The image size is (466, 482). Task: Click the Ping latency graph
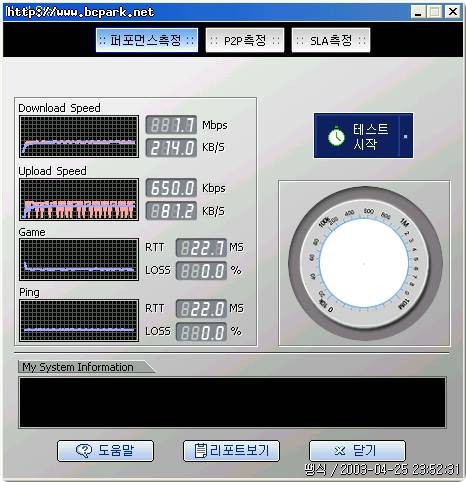click(79, 320)
